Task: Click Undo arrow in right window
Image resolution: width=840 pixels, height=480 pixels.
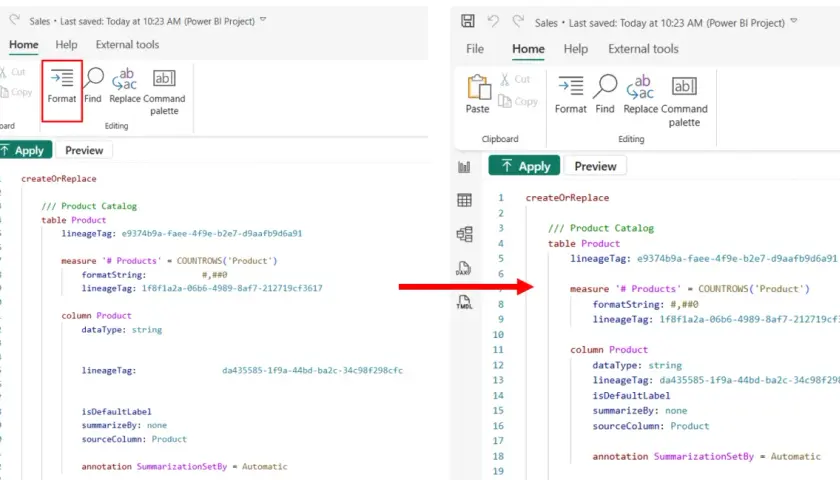Action: tap(493, 21)
